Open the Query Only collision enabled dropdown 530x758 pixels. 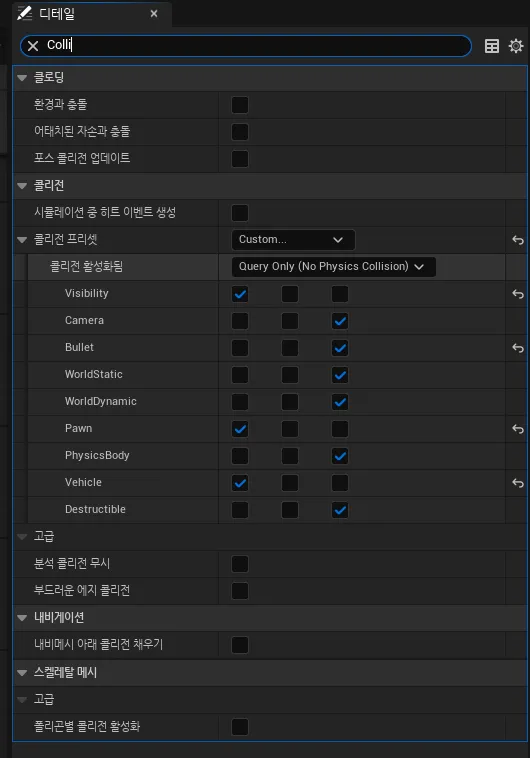(334, 267)
